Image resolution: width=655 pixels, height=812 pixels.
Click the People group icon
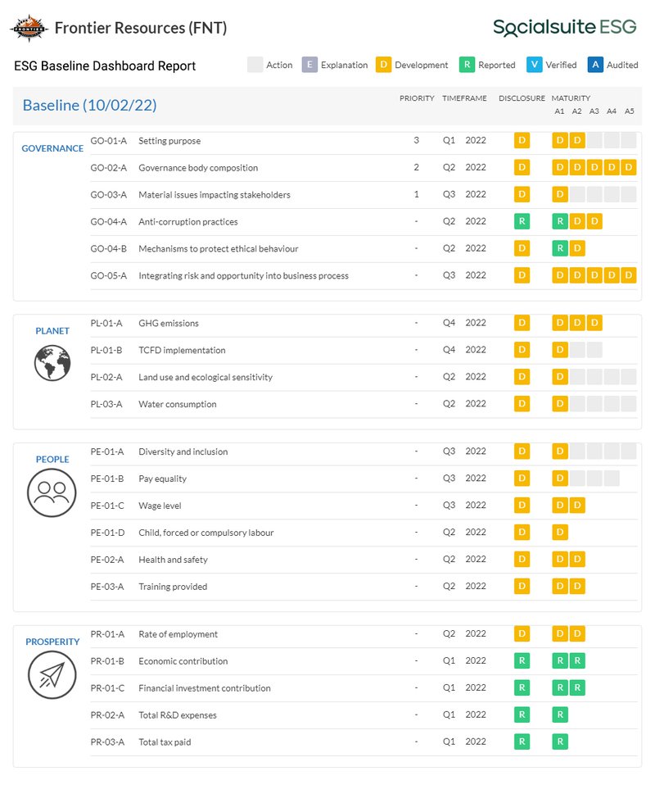click(52, 491)
